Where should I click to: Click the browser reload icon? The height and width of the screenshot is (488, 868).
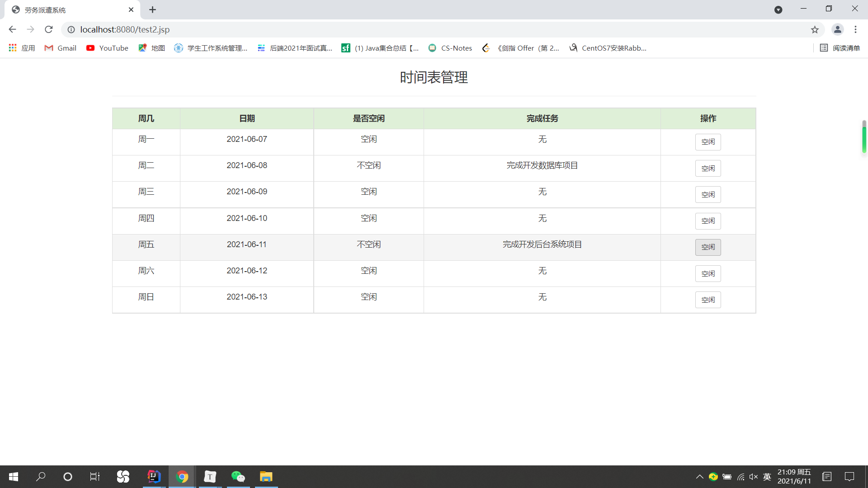click(49, 29)
